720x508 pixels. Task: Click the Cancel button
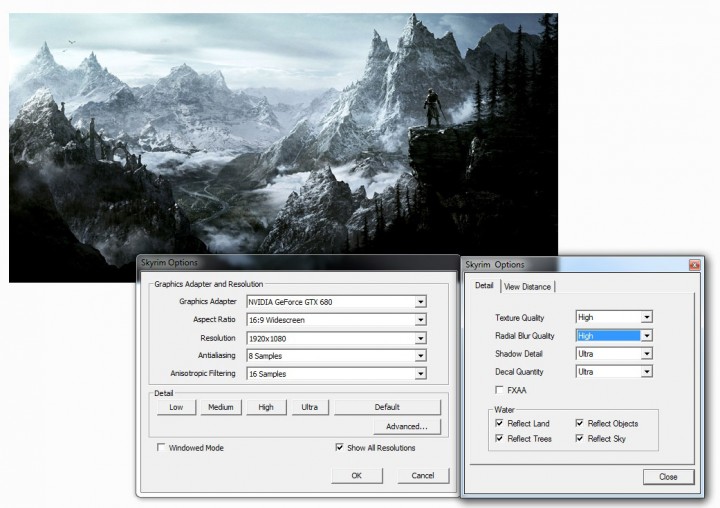[423, 475]
